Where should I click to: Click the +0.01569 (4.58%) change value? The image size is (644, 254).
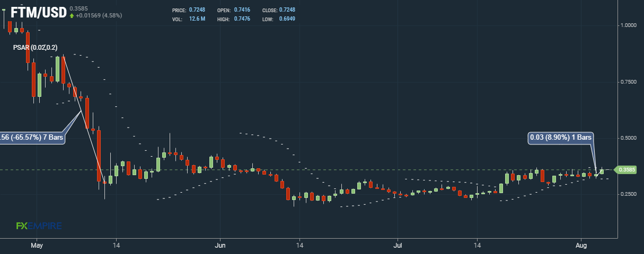coord(99,16)
